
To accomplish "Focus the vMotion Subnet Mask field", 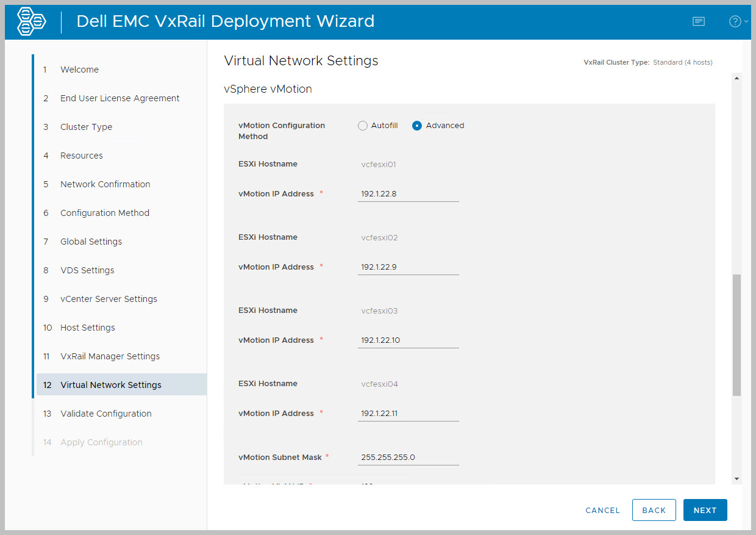I will [408, 457].
